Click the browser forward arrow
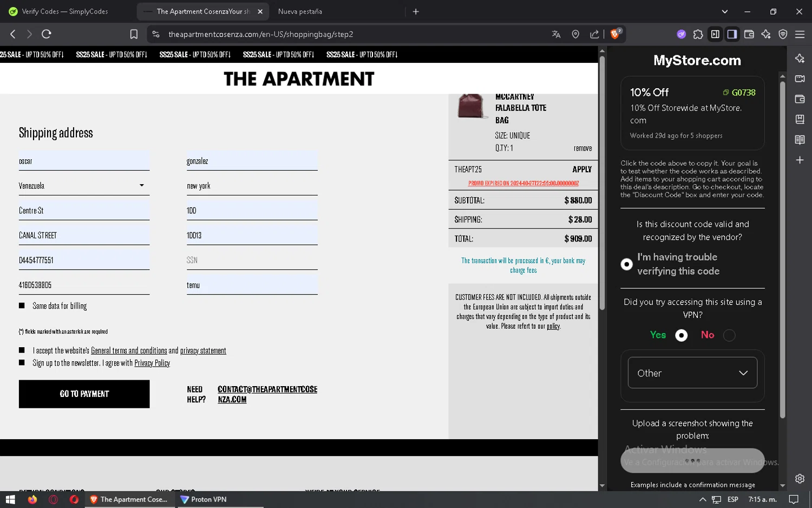Screen dimensions: 812x508 coord(29,34)
